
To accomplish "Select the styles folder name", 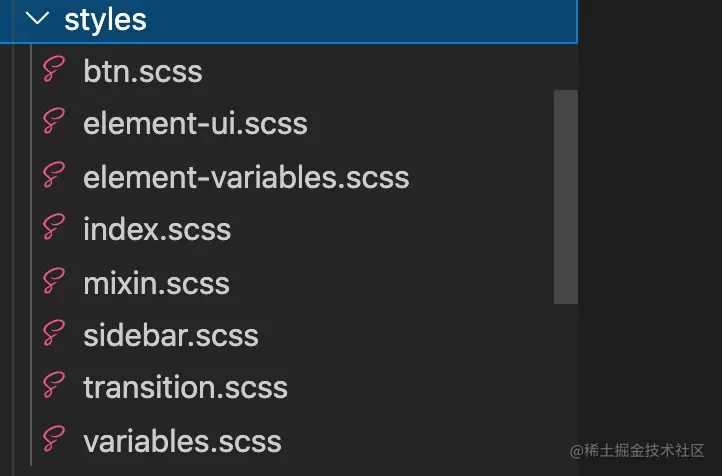I will pyautogui.click(x=105, y=19).
